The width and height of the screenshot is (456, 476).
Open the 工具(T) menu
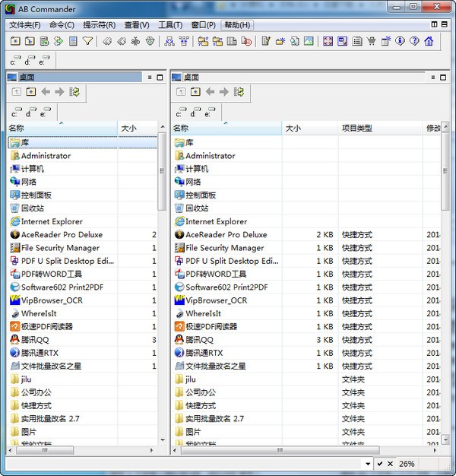(x=170, y=25)
